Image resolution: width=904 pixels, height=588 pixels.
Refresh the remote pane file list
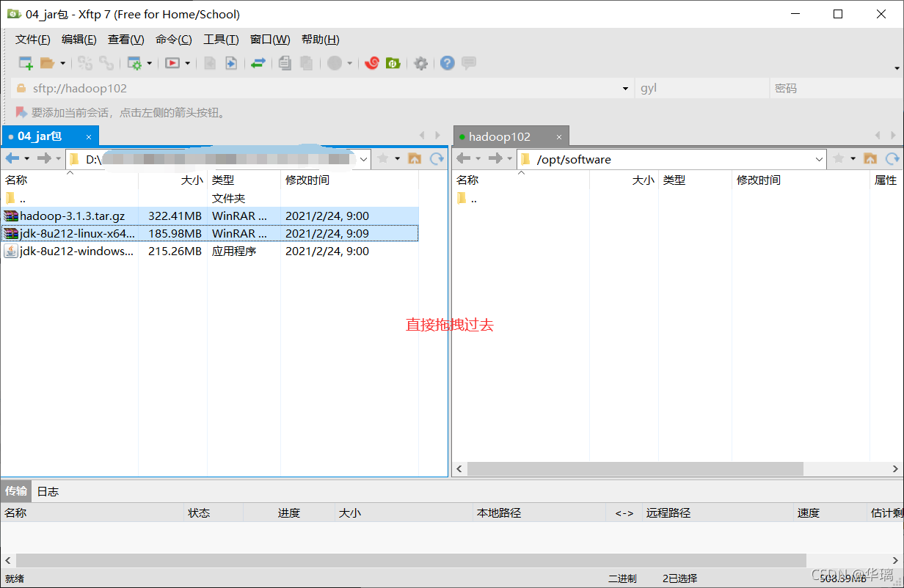click(x=893, y=158)
